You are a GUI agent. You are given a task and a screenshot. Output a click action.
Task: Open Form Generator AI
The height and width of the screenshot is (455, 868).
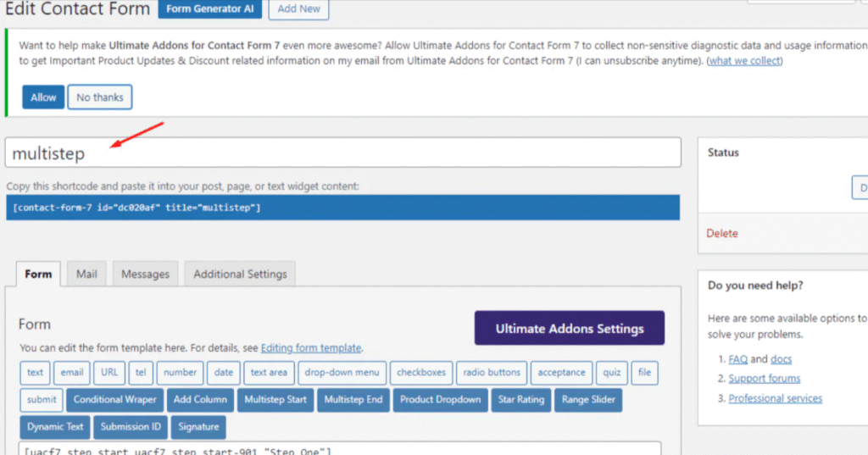pos(210,8)
